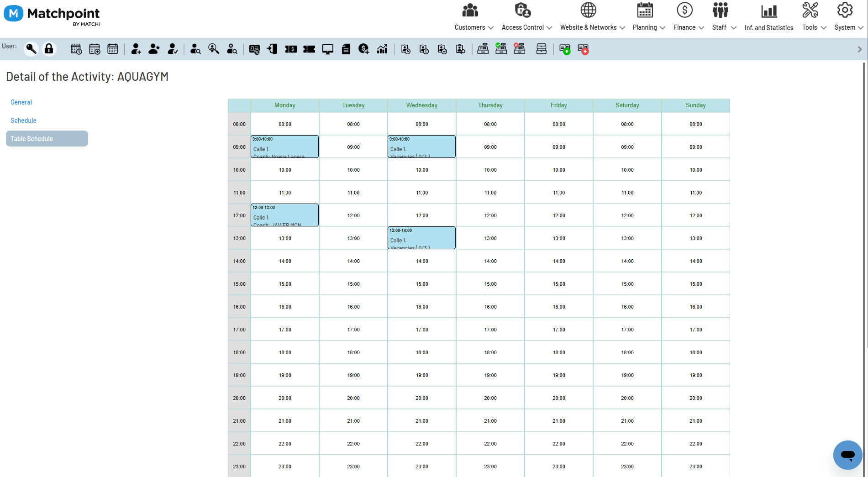This screenshot has width=868, height=477.
Task: Open the ID card discount icon
Action: (x=254, y=49)
